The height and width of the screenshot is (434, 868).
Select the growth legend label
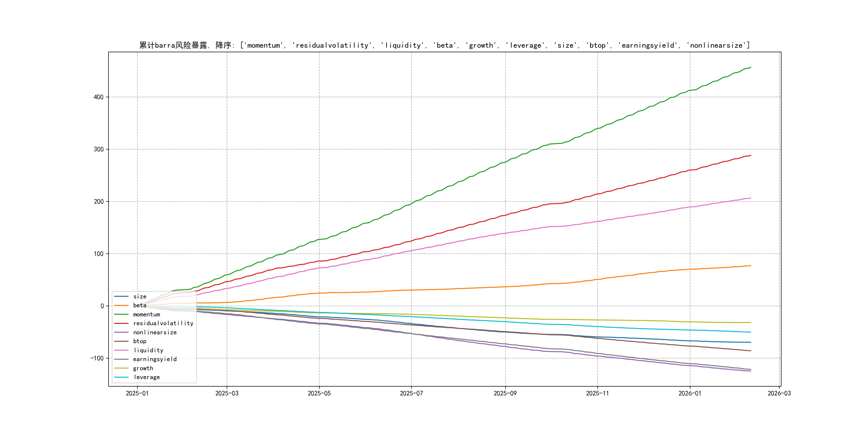pyautogui.click(x=143, y=368)
